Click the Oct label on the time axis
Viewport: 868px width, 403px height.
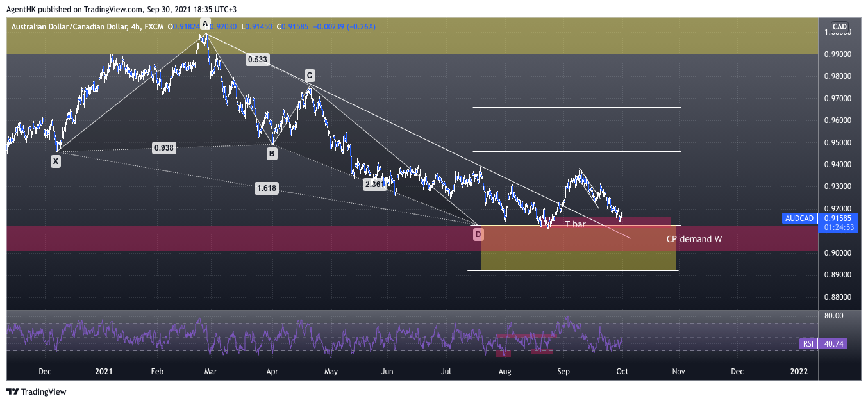[621, 372]
